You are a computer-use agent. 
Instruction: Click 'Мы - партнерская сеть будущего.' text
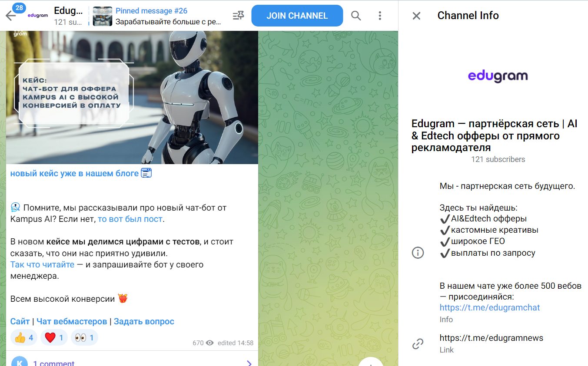coord(508,186)
